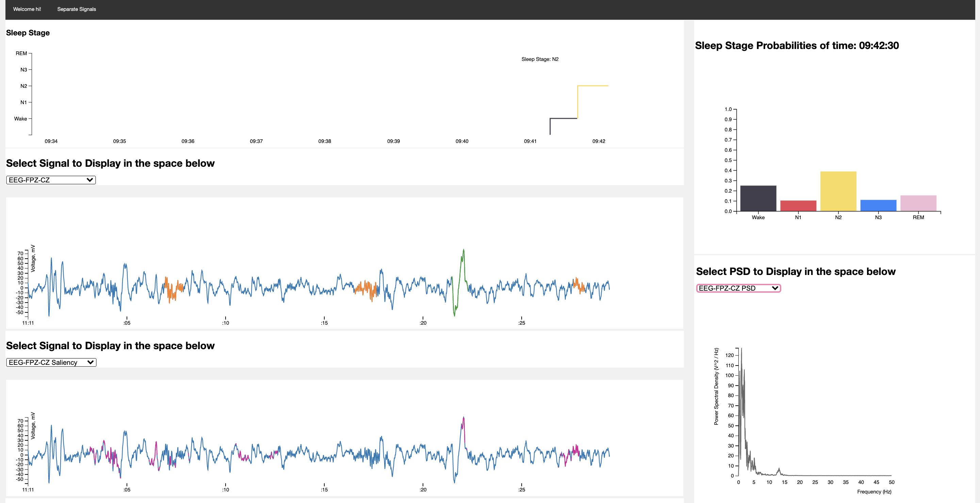The height and width of the screenshot is (503, 980).
Task: Click the 09:38 tick on sleep timeline
Action: [325, 141]
